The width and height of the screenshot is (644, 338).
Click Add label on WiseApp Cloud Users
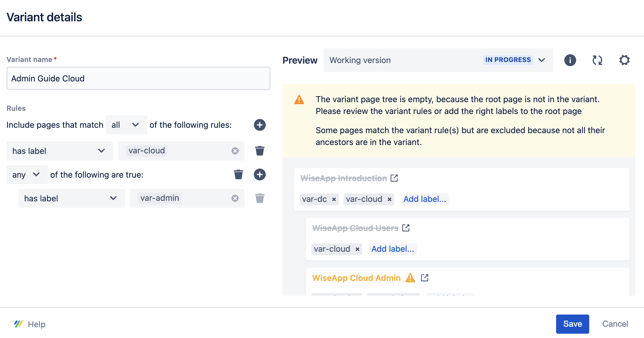(x=392, y=249)
